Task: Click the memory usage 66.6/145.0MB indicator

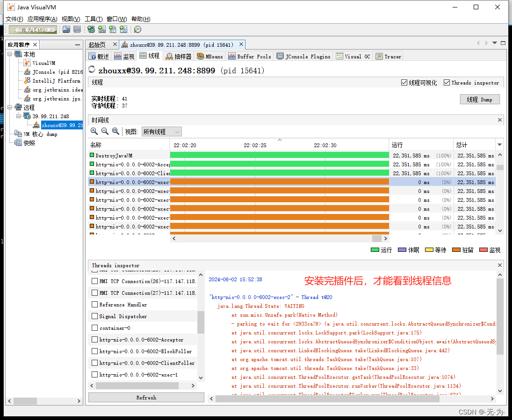Action: pyautogui.click(x=33, y=30)
